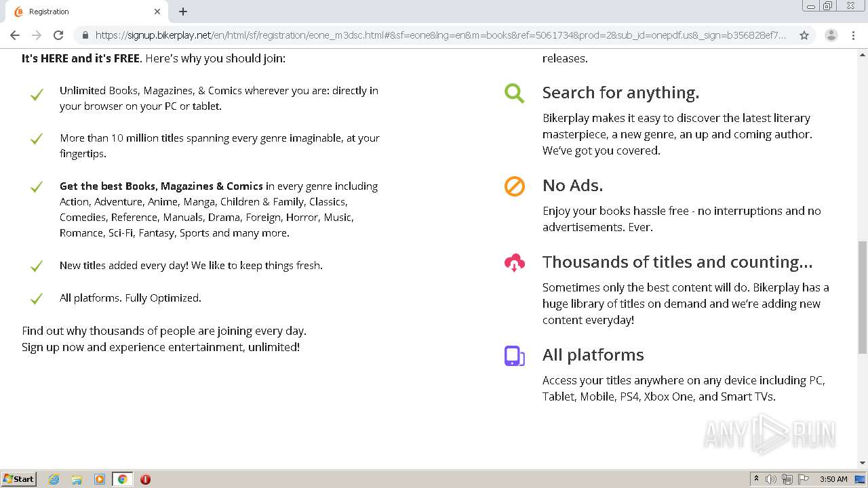The image size is (868, 488).
Task: Click the address bar URL field
Action: click(441, 35)
